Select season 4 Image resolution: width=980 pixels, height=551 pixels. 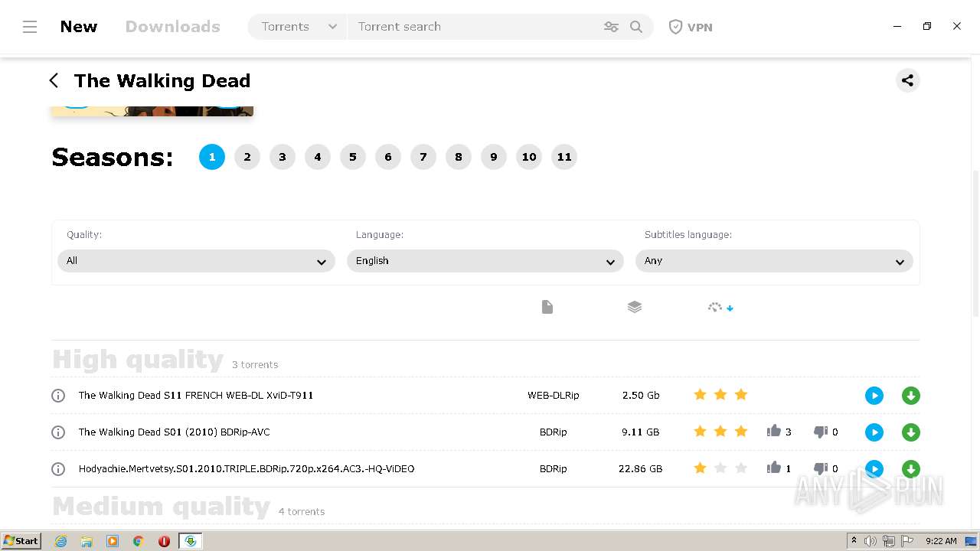point(318,157)
